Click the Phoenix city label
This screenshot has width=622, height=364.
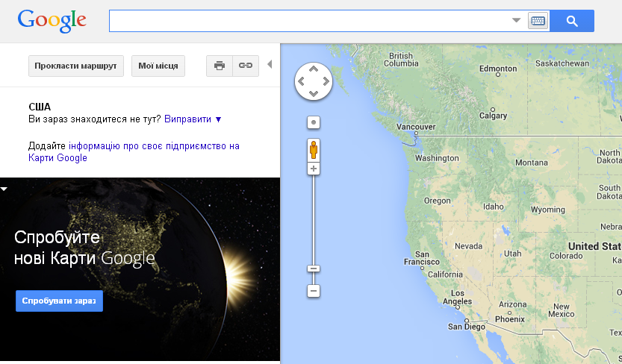coord(510,319)
